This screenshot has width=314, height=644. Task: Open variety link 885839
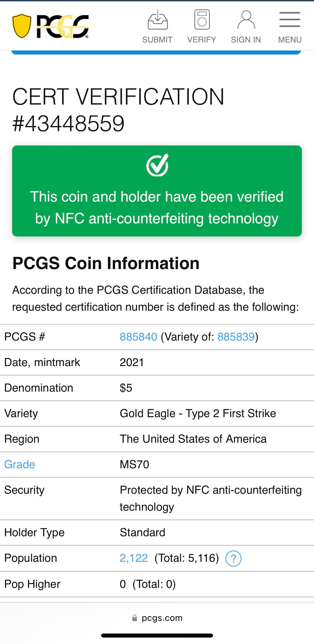236,337
